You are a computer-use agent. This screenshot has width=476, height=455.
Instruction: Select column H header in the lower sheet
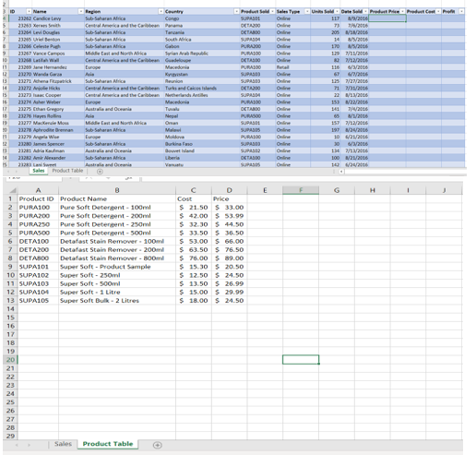coord(373,190)
